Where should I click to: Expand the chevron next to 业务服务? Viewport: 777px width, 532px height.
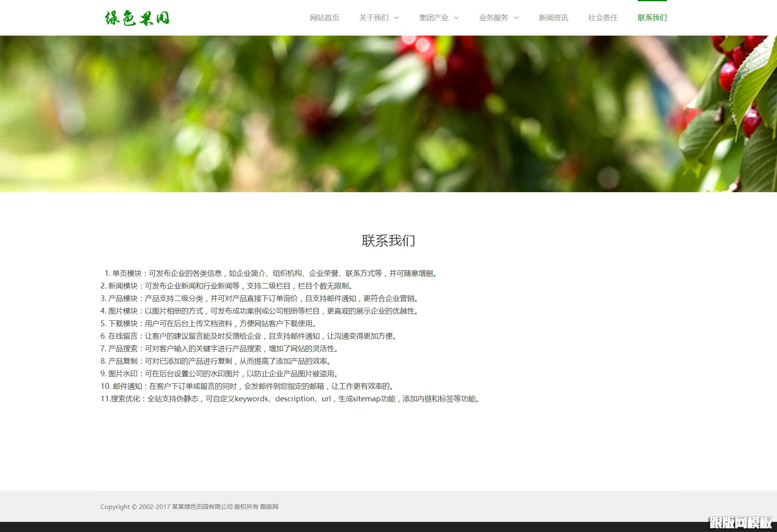click(x=516, y=18)
